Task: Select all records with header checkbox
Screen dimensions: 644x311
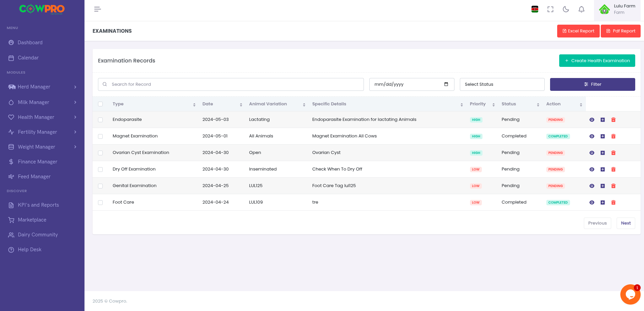Action: (x=100, y=104)
